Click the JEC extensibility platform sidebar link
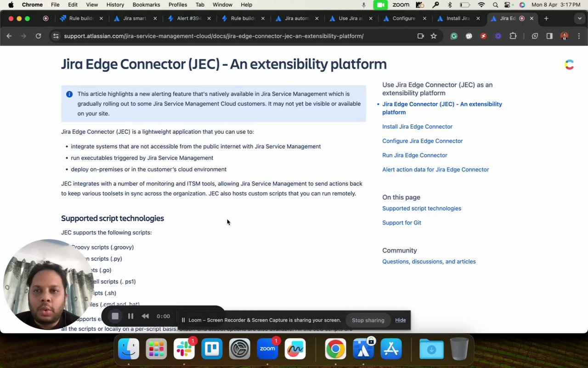The image size is (588, 368). click(x=442, y=108)
